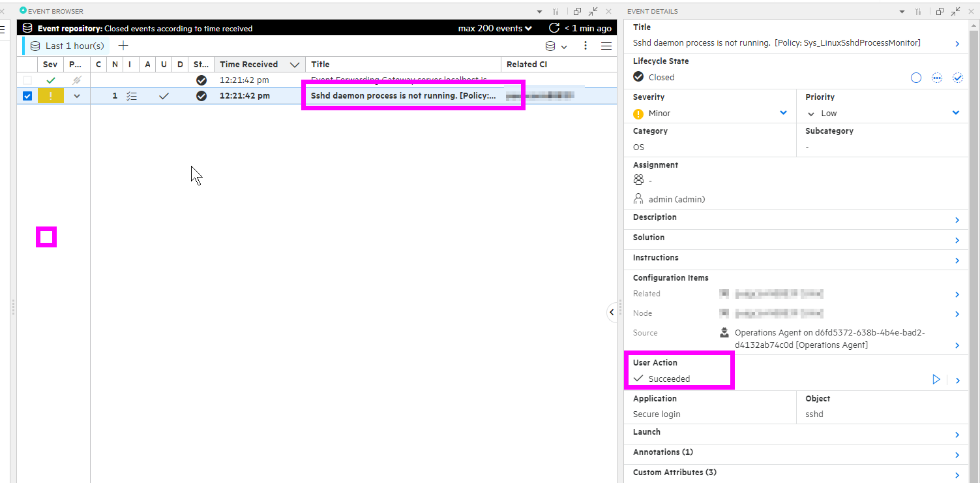Open the EVENT DETAILS pane dropdown arrow

902,11
